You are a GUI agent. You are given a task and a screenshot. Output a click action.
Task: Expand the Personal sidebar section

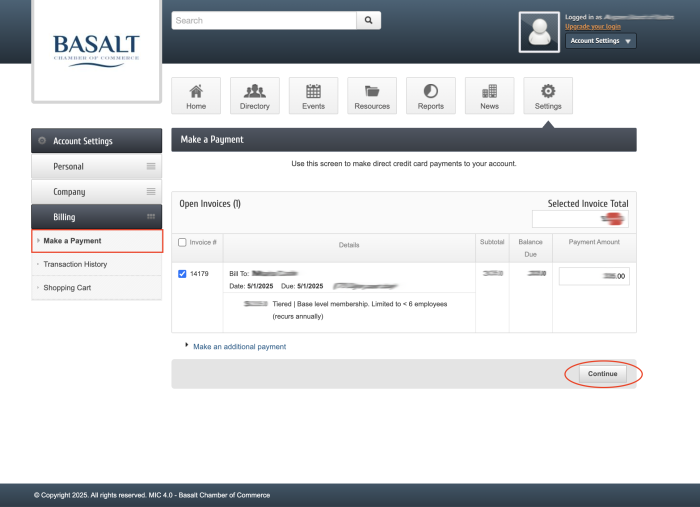pos(96,166)
